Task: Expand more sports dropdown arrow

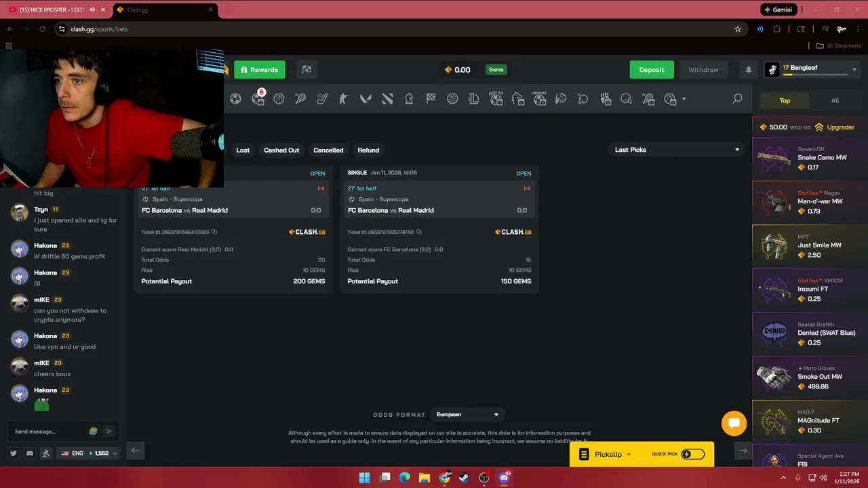Action: click(684, 100)
